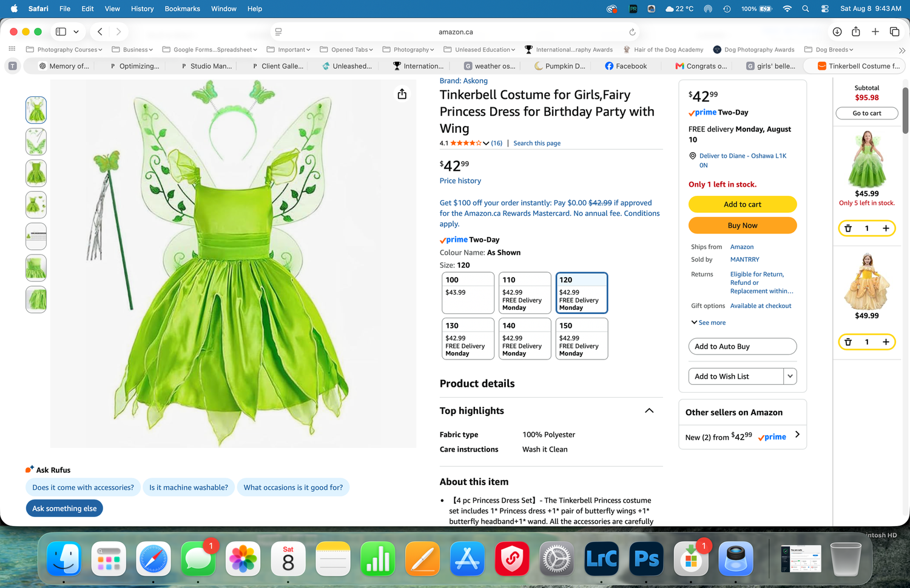Open the Business bookmarks folder

132,50
